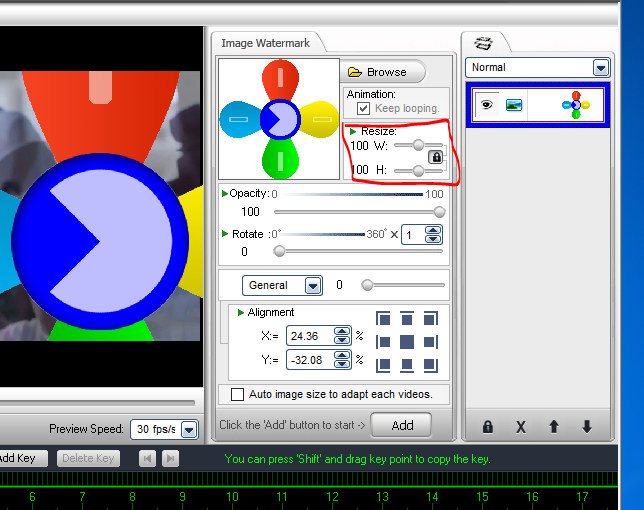Select the watermark layer thumbnail
Screen dimensions: 644x510
tap(576, 105)
